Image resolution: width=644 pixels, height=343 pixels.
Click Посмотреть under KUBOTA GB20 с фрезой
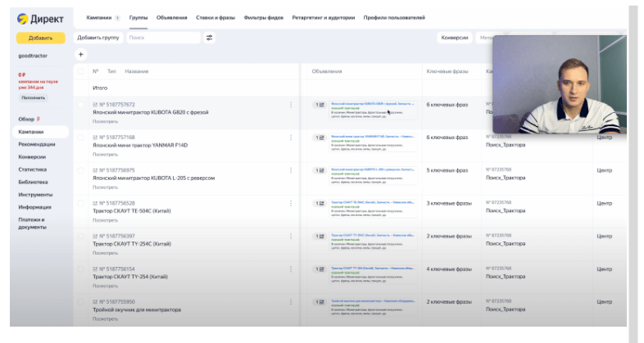click(x=105, y=121)
